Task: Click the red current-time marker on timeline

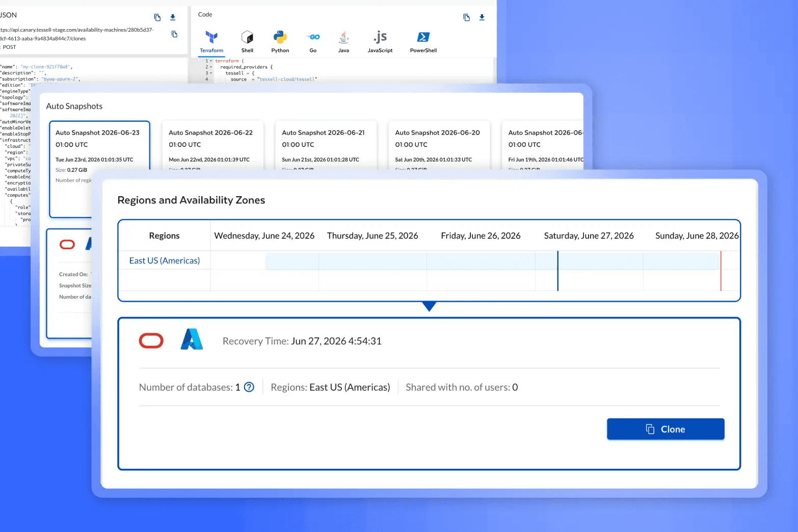Action: pos(721,271)
